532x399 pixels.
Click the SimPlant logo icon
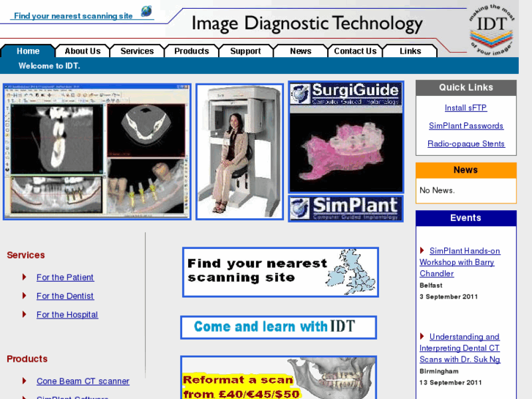300,209
